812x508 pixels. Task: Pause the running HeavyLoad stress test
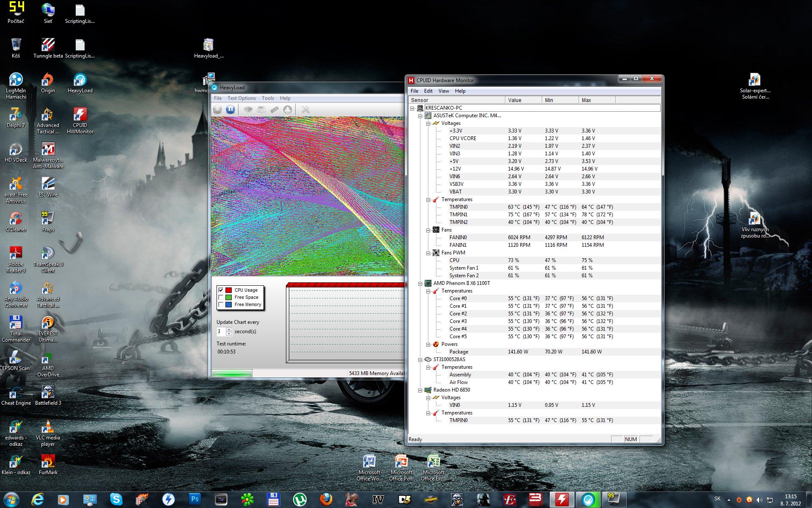tap(230, 110)
